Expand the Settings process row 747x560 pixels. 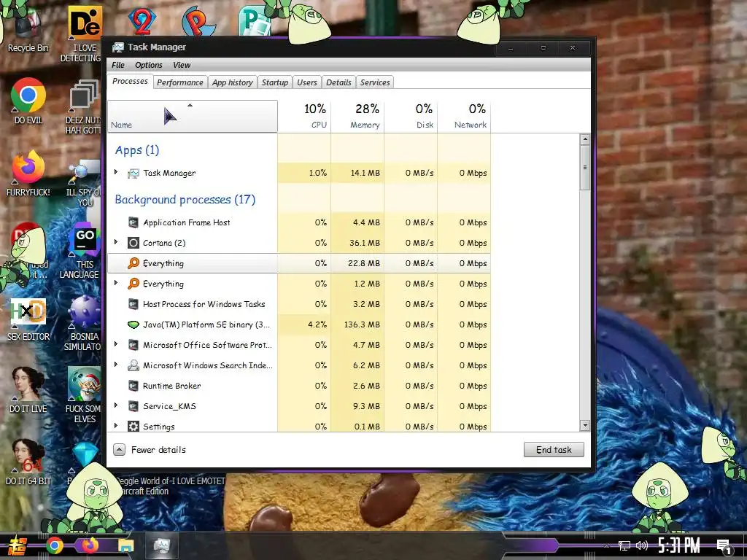point(116,426)
